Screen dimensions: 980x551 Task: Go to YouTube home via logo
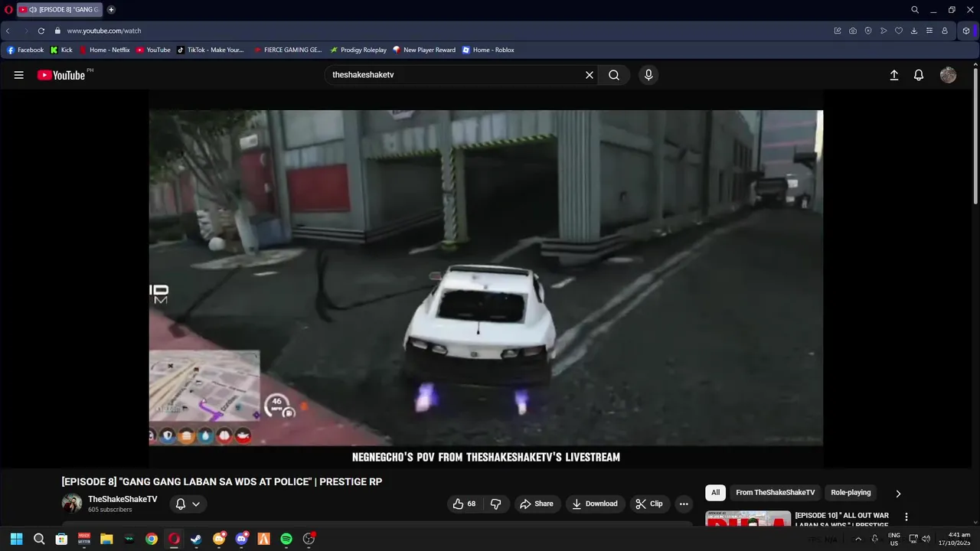tap(61, 75)
